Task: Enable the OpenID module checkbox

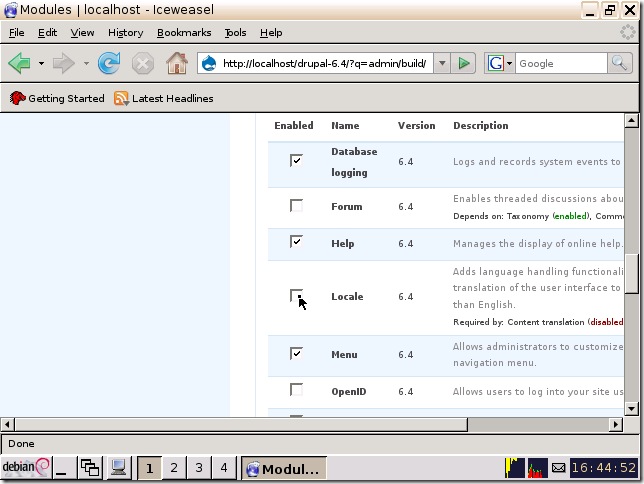Action: [296, 390]
